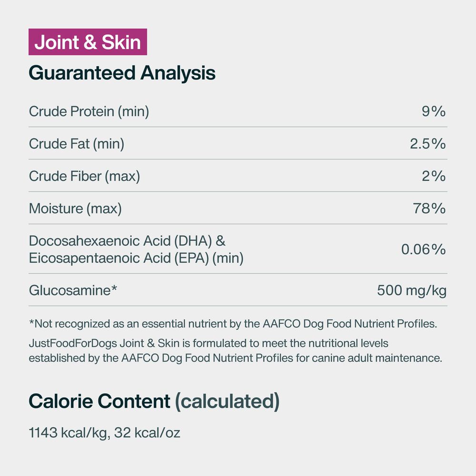Click the asterisk footnote about essential nutrients
The height and width of the screenshot is (476, 476).
point(233,324)
